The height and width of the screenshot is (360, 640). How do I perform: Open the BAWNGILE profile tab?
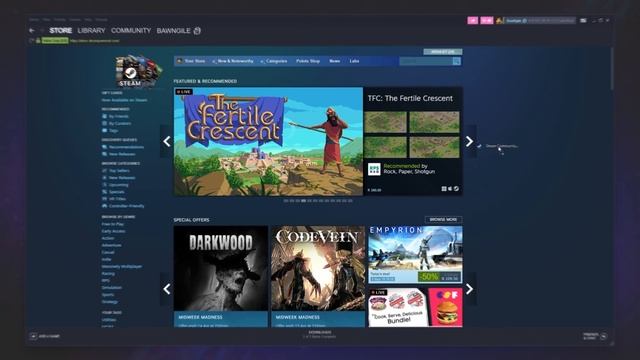point(173,31)
